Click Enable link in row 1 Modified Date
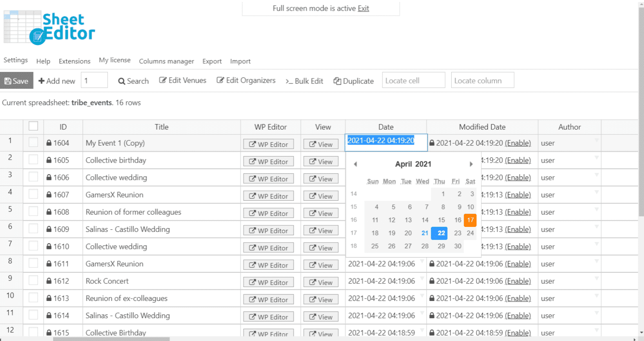 pos(518,143)
